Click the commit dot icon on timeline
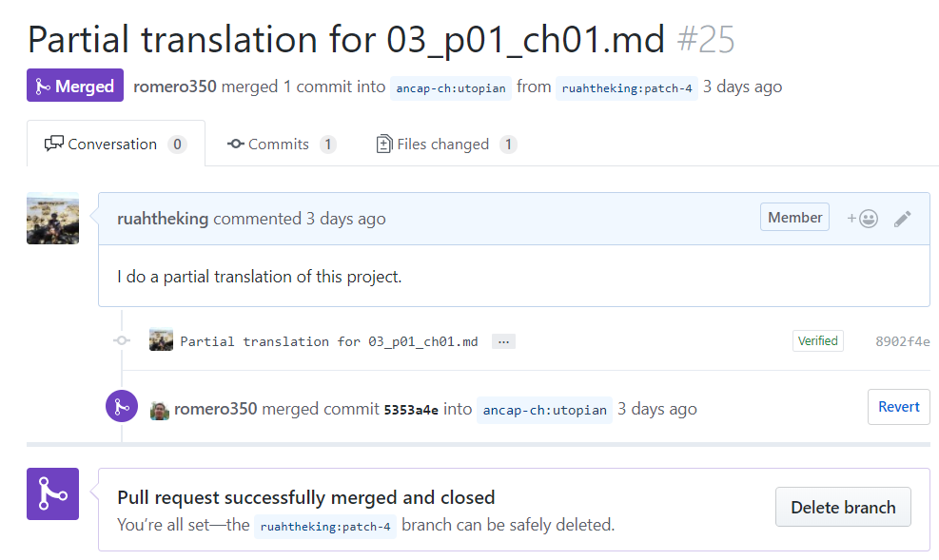Screen dimensions: 939x560 tap(122, 340)
